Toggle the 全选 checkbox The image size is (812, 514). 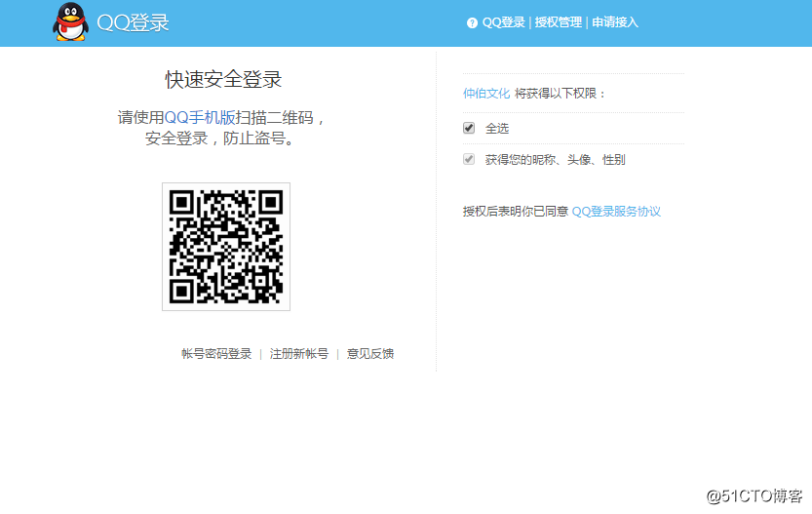click(469, 128)
